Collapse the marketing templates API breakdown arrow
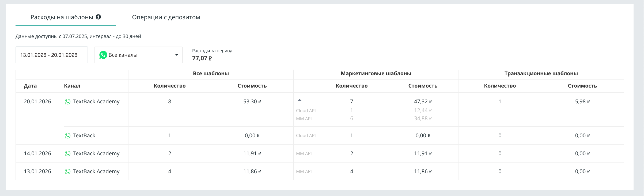 (300, 100)
